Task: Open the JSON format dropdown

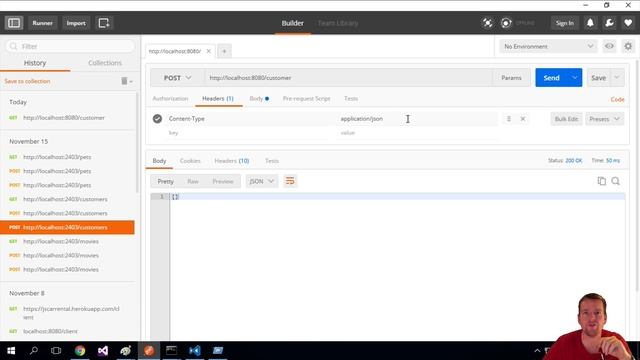Action: tap(262, 181)
